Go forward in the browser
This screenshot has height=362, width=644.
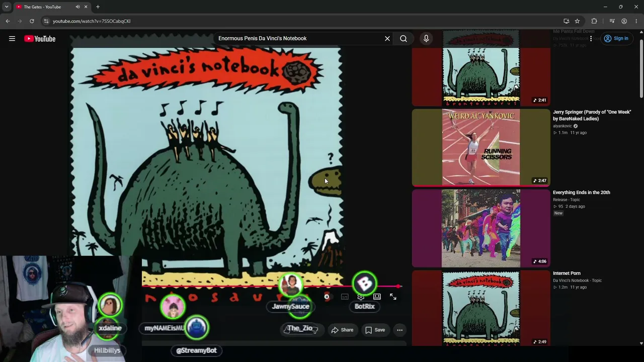click(20, 21)
